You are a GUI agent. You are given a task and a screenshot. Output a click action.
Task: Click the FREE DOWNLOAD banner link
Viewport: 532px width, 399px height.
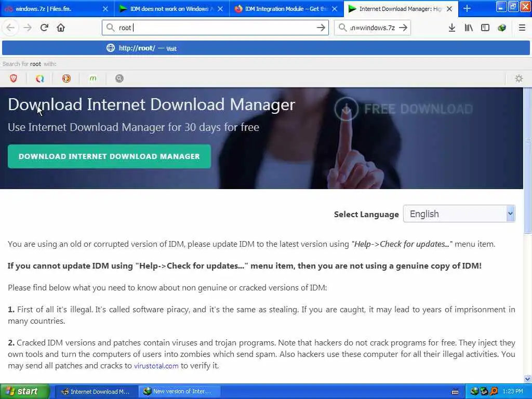(x=403, y=109)
